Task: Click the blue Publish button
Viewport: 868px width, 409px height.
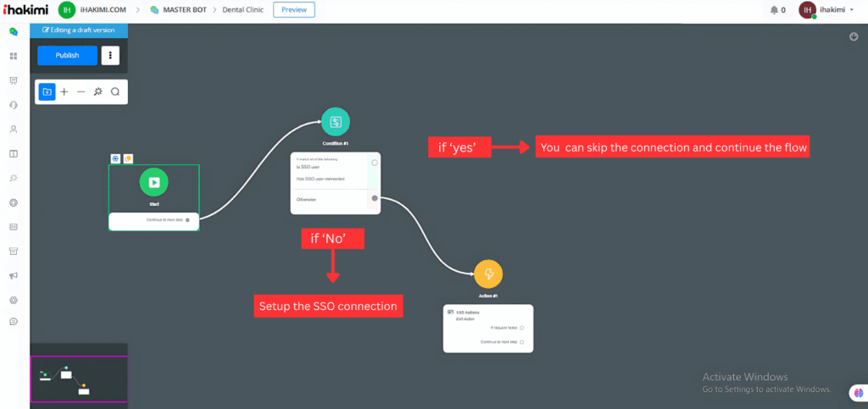Action: pyautogui.click(x=67, y=55)
